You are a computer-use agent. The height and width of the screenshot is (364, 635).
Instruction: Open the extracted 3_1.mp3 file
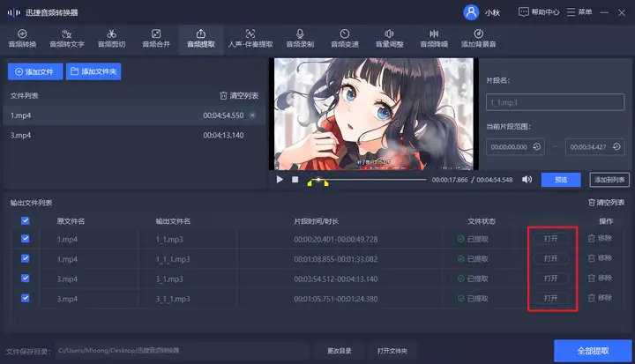coord(550,279)
